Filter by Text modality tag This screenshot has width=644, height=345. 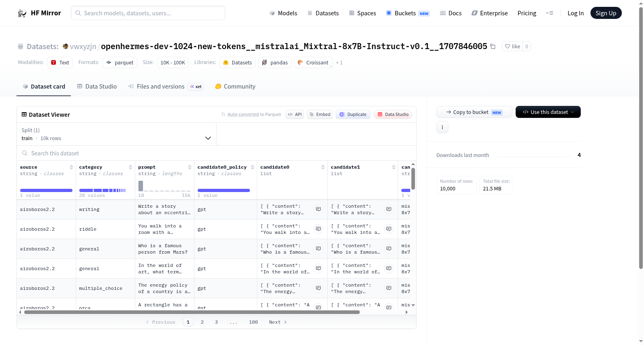point(60,62)
